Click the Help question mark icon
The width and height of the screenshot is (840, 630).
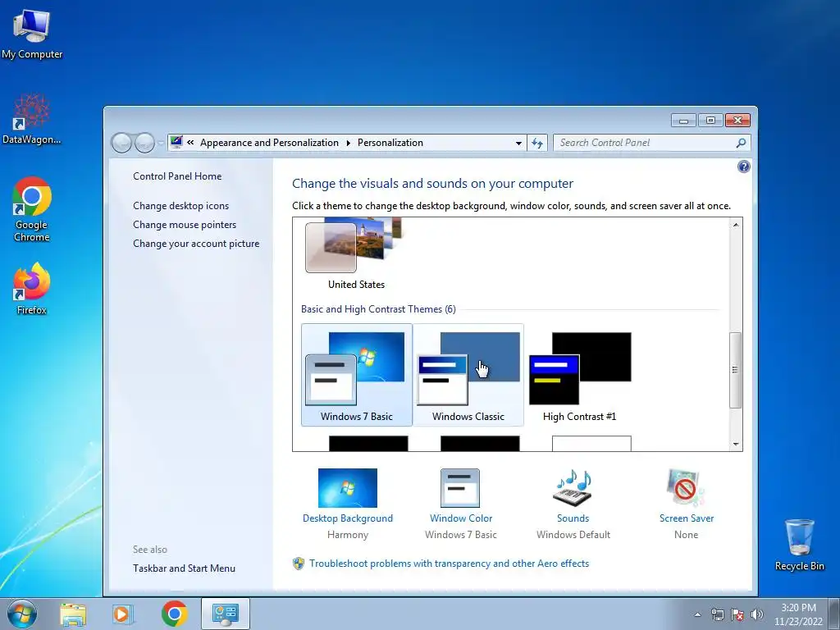[743, 167]
